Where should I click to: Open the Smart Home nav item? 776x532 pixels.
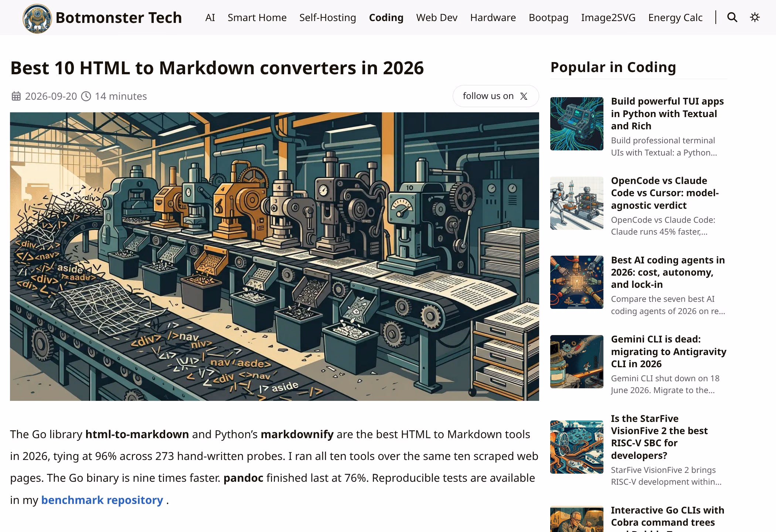pyautogui.click(x=257, y=17)
